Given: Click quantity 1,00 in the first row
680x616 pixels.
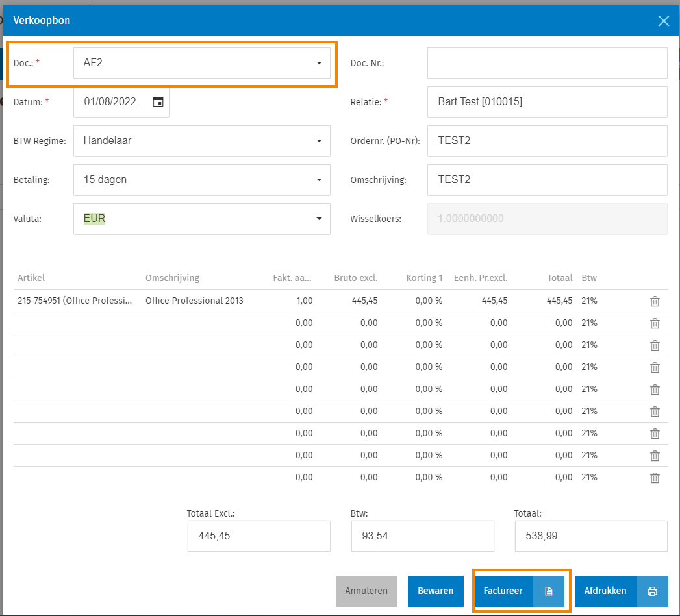Looking at the screenshot, I should click(304, 301).
